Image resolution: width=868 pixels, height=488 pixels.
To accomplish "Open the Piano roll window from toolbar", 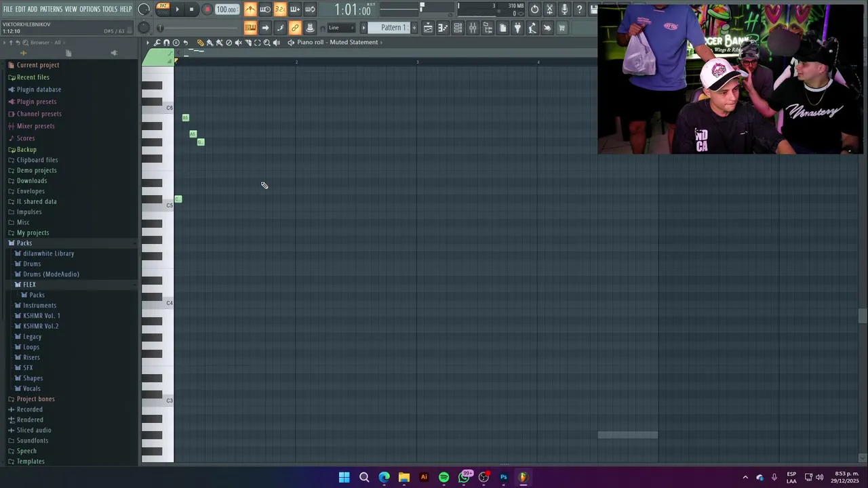I will click(x=443, y=28).
